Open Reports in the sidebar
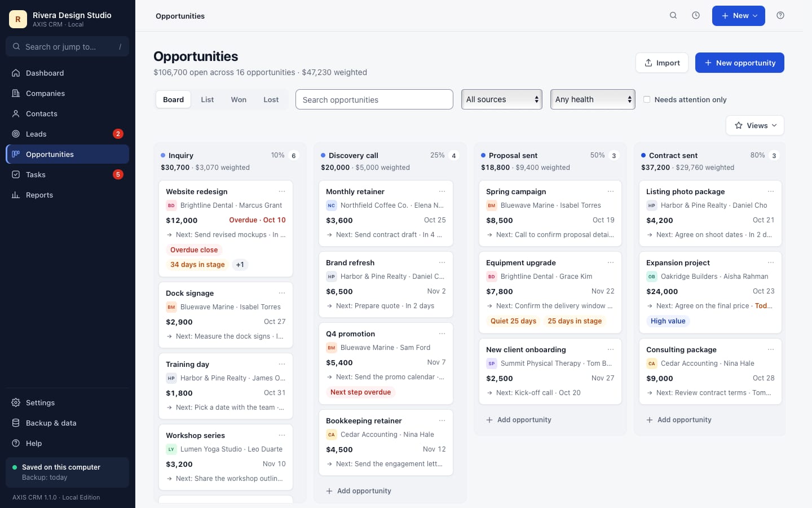Image resolution: width=812 pixels, height=508 pixels. 67,195
